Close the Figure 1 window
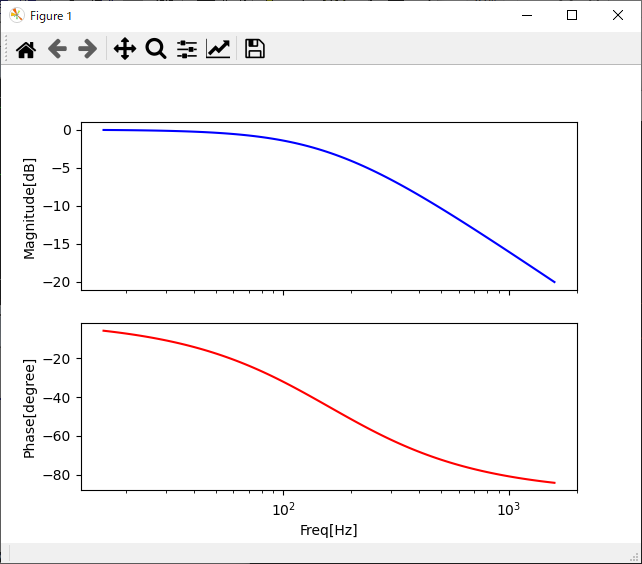Viewport: 642px width, 564px height. (618, 16)
